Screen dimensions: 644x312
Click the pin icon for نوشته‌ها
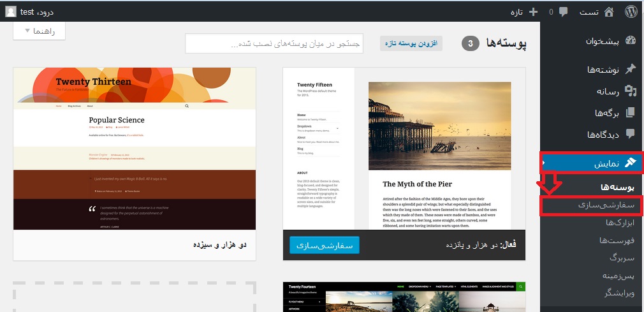click(x=630, y=69)
